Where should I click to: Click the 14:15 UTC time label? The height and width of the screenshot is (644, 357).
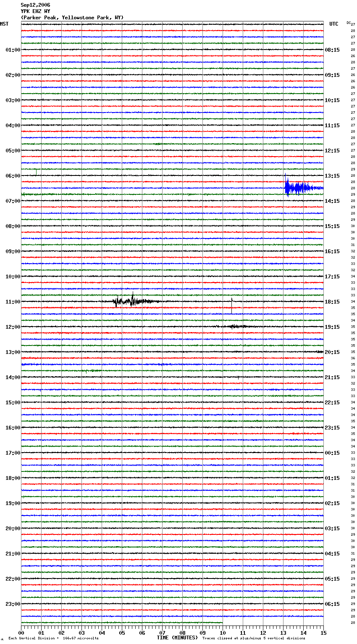point(332,201)
